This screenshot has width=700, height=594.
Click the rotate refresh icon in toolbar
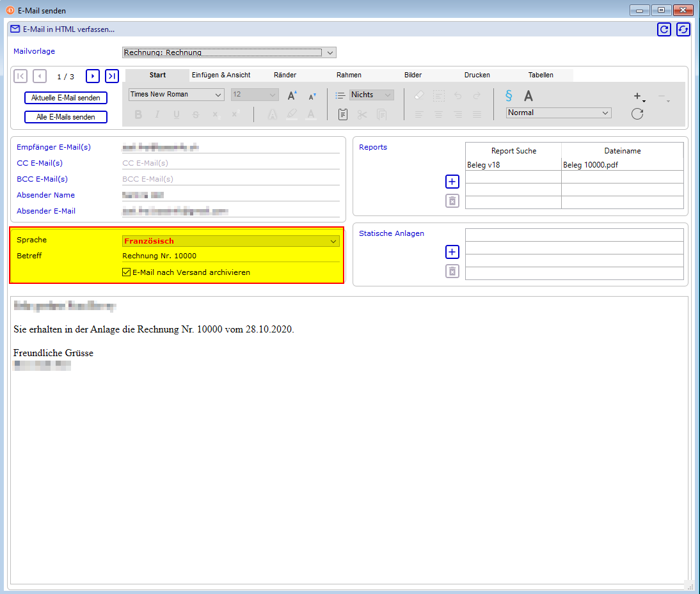pos(637,114)
